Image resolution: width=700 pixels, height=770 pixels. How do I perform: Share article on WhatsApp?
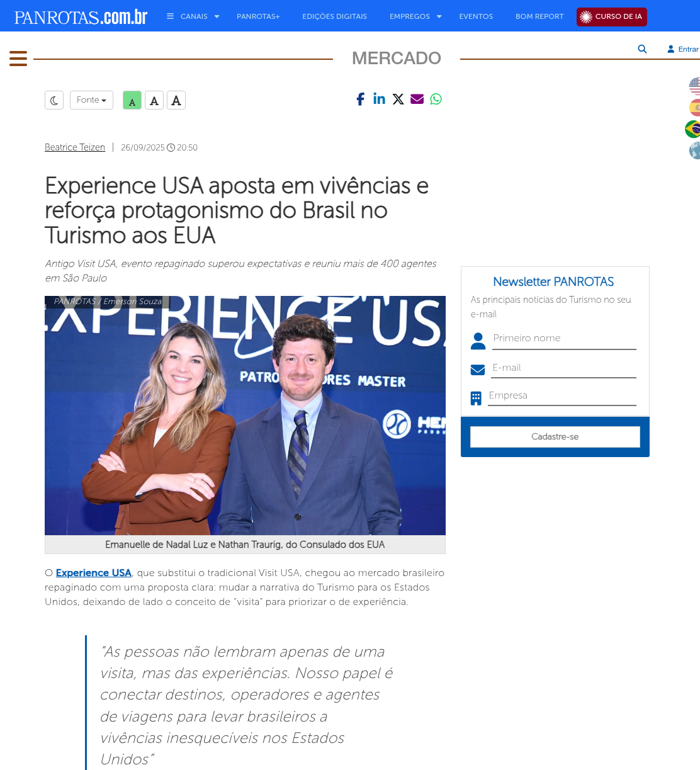[436, 99]
